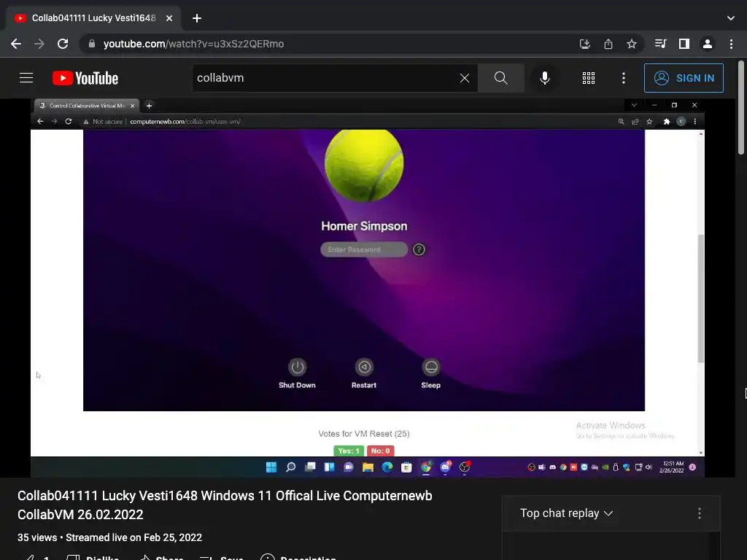Screen dimensions: 747x560
Task: Click the computernewb.com URL in video
Action: [x=185, y=122]
